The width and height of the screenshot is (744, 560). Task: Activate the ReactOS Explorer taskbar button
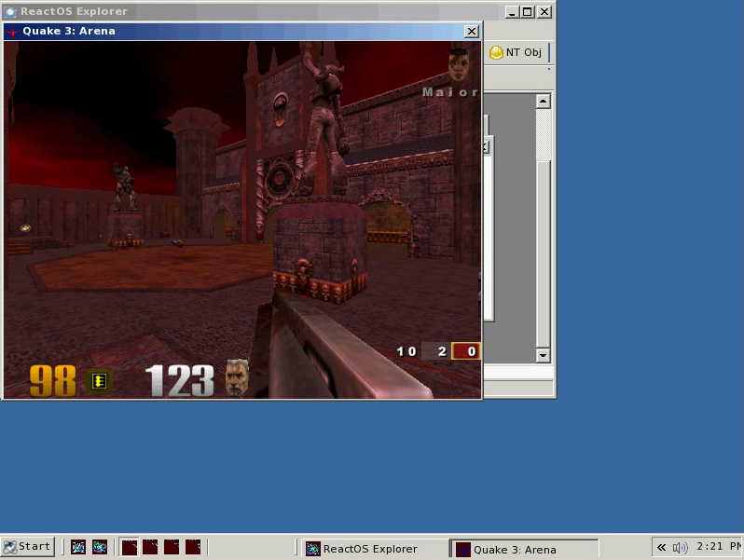click(374, 549)
